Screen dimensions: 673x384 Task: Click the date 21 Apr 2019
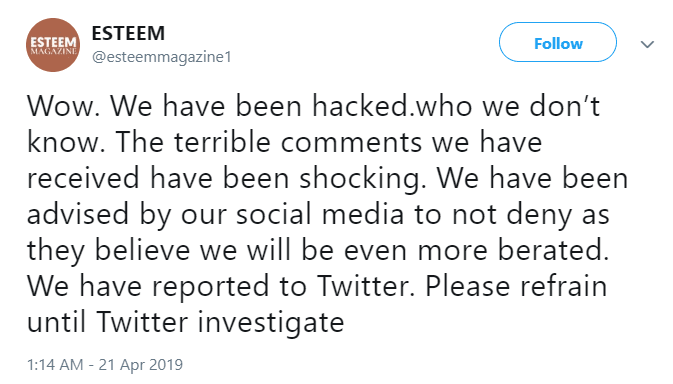click(141, 365)
